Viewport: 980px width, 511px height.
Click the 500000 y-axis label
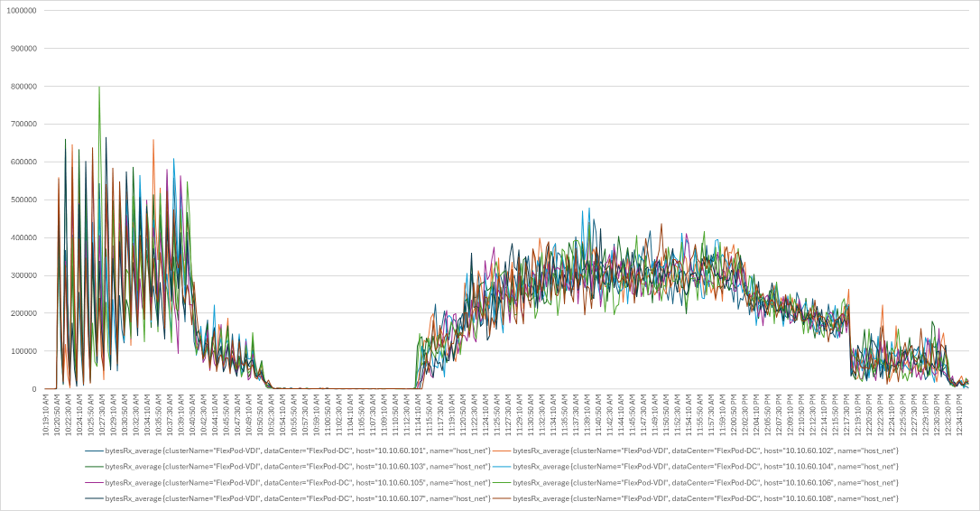tap(22, 200)
